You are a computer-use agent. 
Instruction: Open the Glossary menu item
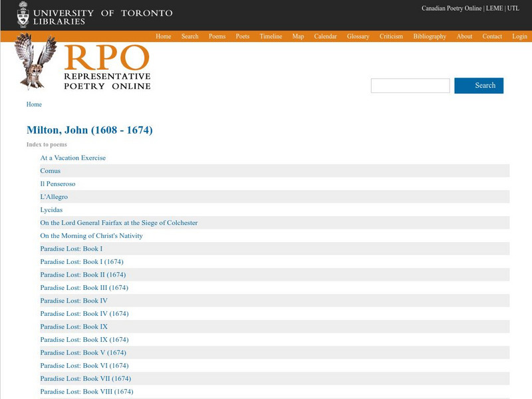(x=358, y=37)
